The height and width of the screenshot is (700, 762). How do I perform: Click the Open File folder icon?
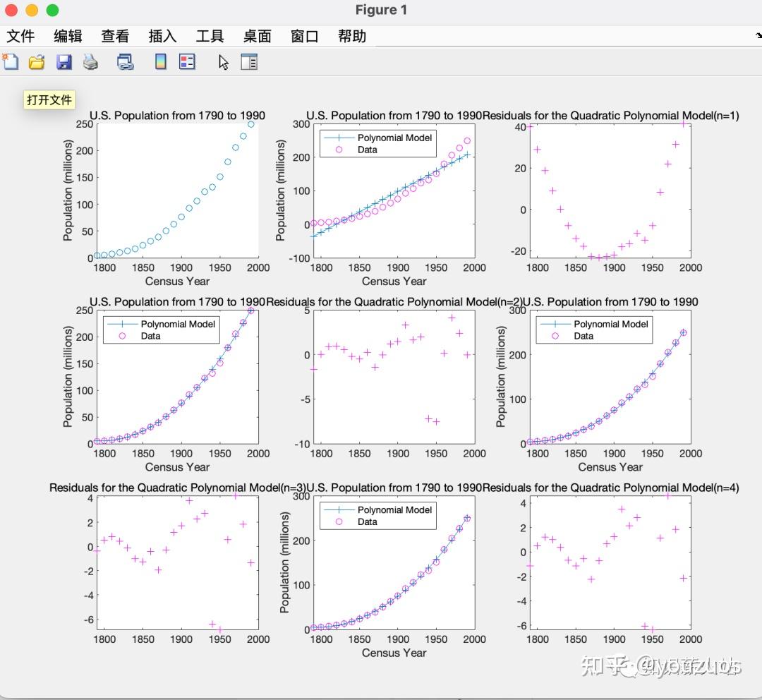coord(37,62)
